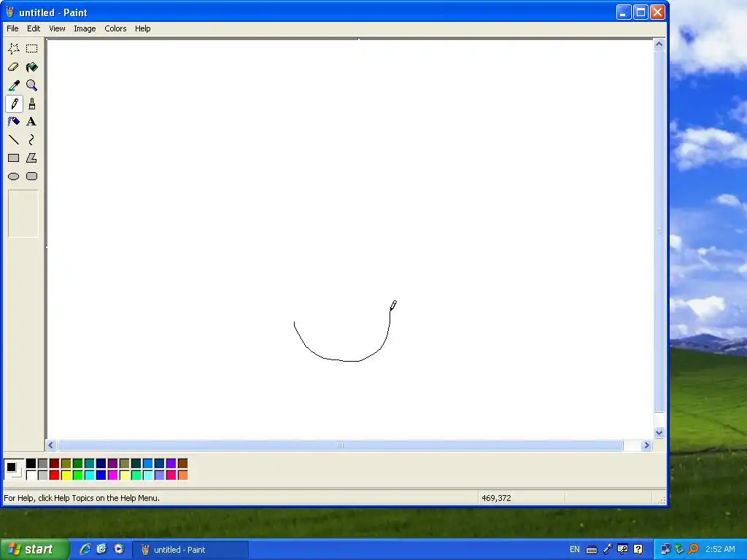
Task: Pick the dark green palette color
Action: tap(77, 463)
